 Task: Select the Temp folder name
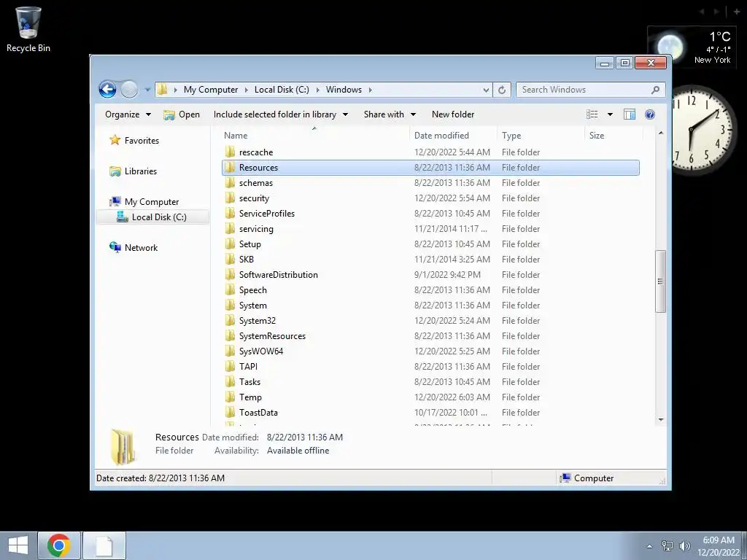pyautogui.click(x=250, y=397)
